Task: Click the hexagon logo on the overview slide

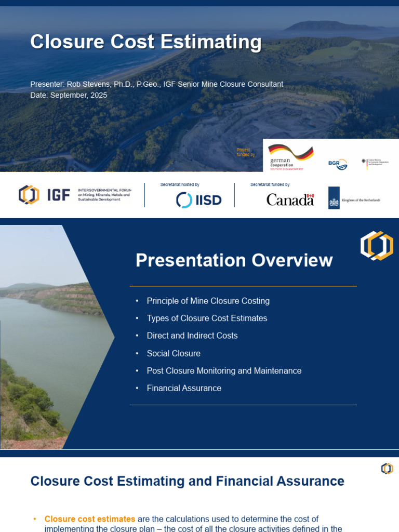Action: pos(377,246)
